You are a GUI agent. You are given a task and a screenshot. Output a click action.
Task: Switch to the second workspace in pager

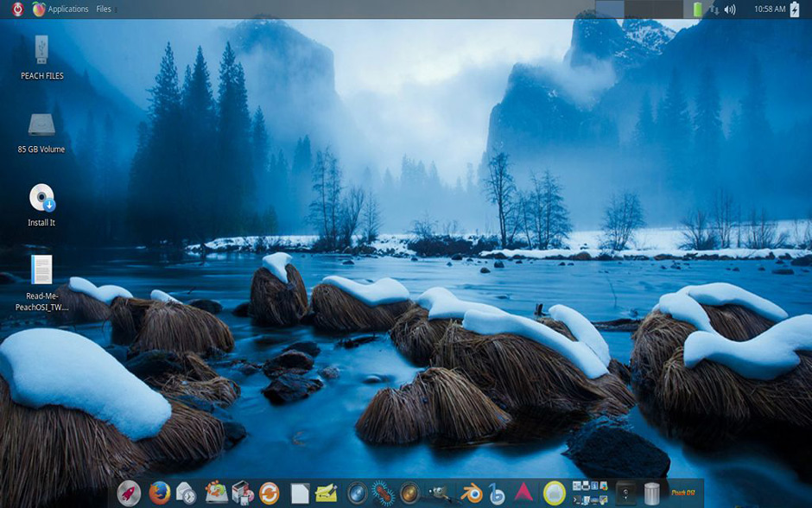tap(638, 9)
